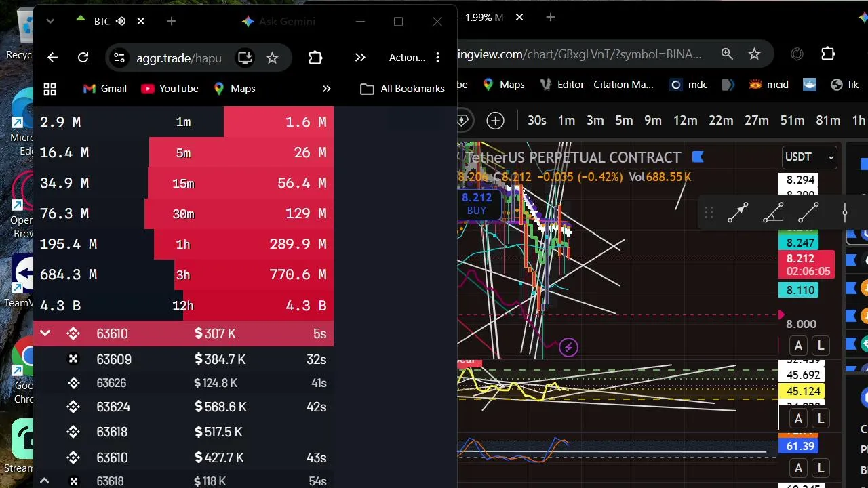This screenshot has height=488, width=868.
Task: Open new tab in TradingView window
Action: pyautogui.click(x=551, y=17)
